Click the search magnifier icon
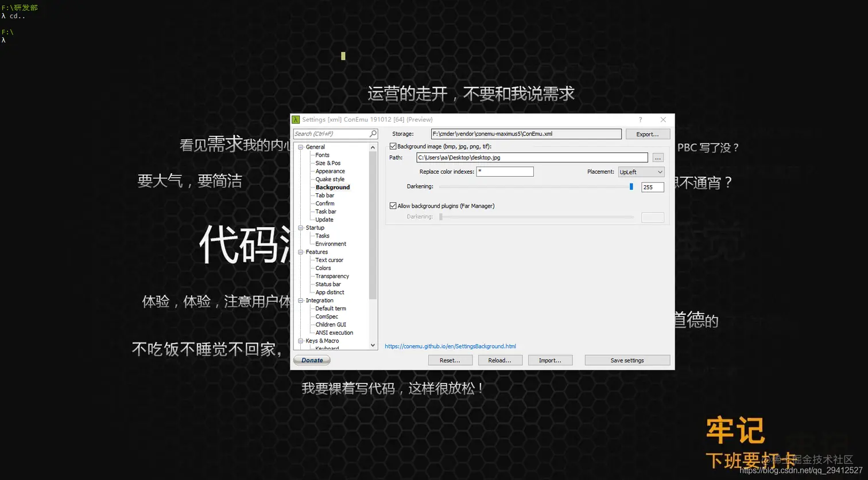This screenshot has width=868, height=480. click(373, 134)
